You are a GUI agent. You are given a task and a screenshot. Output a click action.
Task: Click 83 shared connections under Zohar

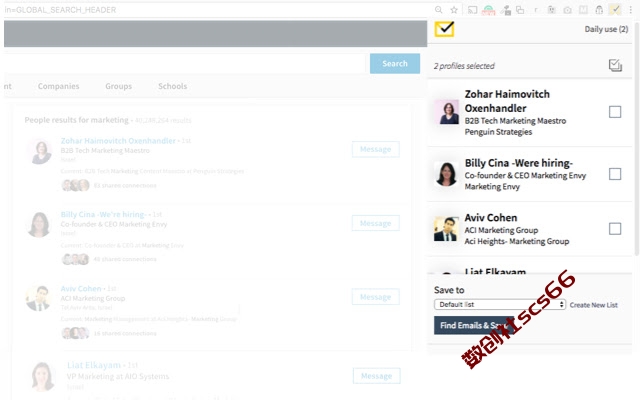point(125,185)
